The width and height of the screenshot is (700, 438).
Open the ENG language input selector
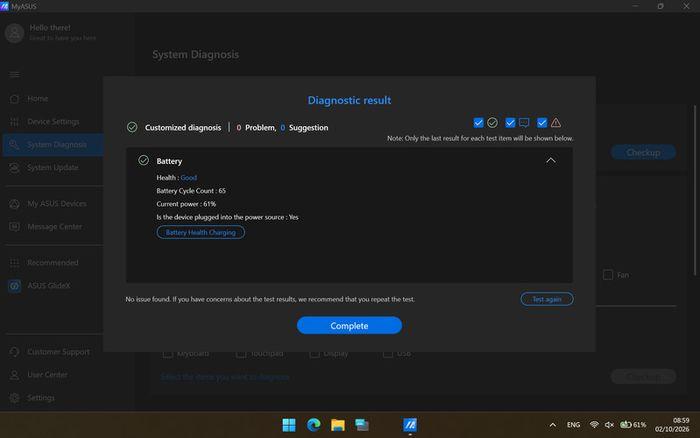pos(573,425)
